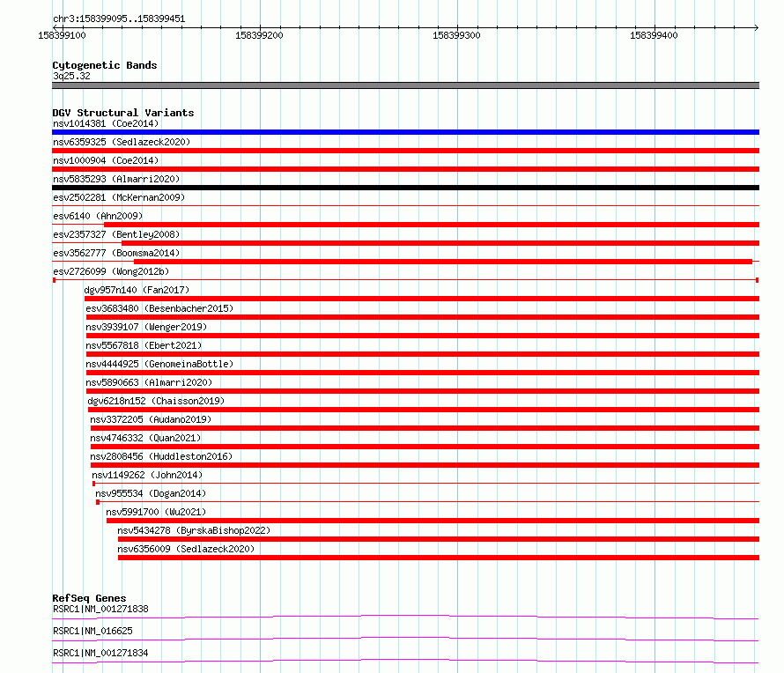Open nsv2808456 (Huddleston2016) variant
Screen dimensions: 784x673
[x=161, y=456]
